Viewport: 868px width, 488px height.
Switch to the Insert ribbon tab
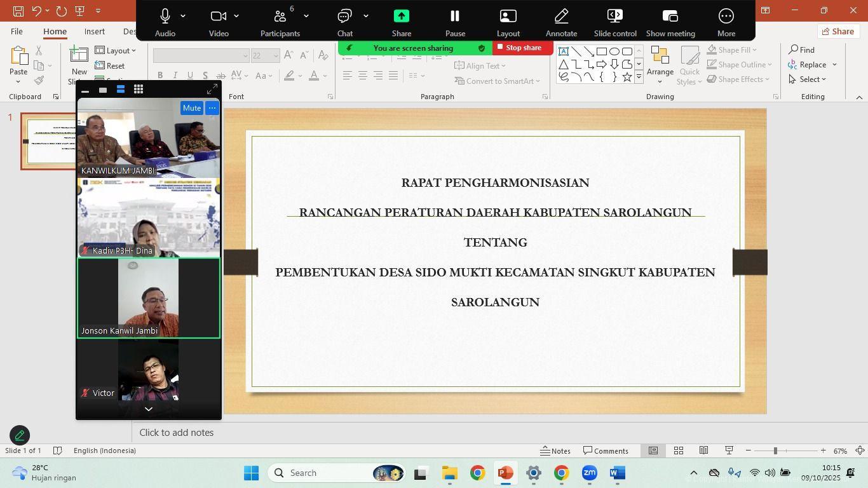94,31
